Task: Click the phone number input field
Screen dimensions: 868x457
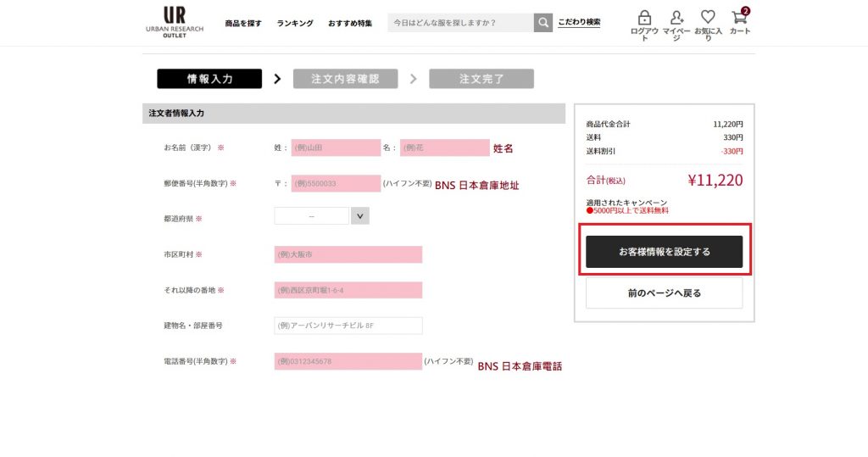Action: coord(348,361)
